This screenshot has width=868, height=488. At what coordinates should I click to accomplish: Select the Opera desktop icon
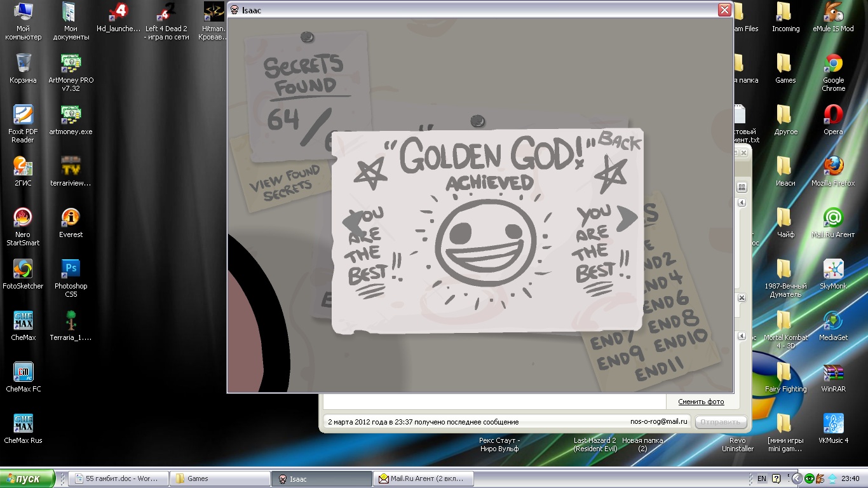point(833,120)
